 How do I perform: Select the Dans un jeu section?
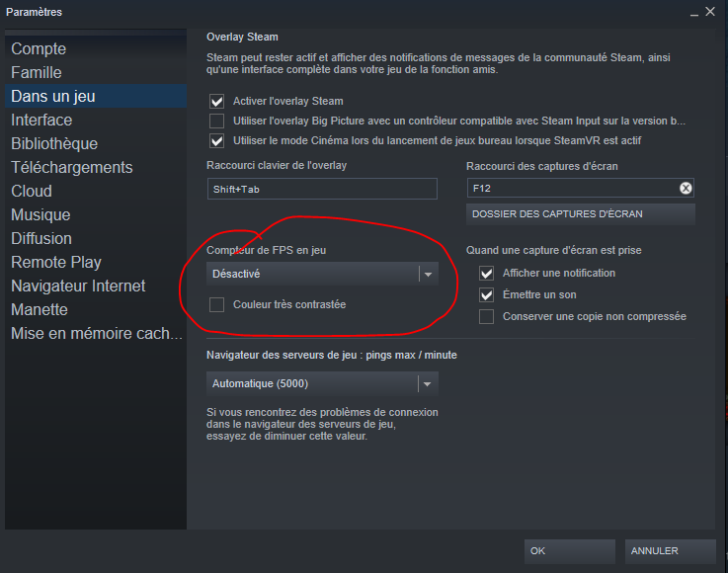96,96
